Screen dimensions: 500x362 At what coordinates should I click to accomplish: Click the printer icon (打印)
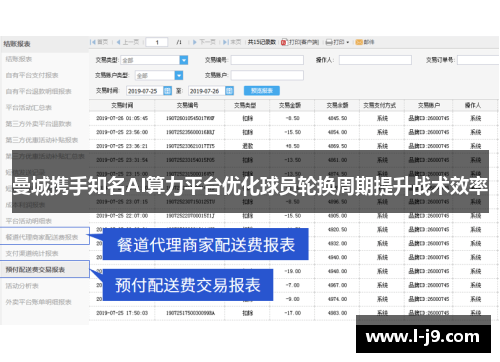point(329,42)
